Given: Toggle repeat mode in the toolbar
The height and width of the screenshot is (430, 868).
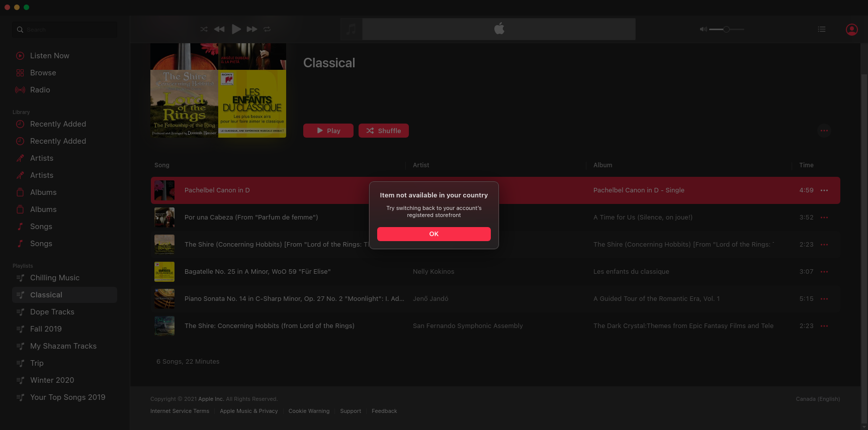Looking at the screenshot, I should coord(267,29).
